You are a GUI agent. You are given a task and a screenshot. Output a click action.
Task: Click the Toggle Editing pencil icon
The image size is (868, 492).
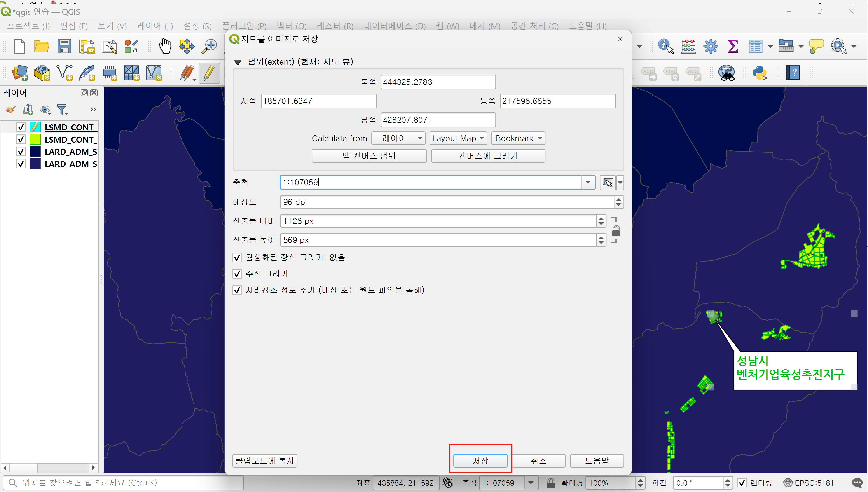[x=209, y=73]
